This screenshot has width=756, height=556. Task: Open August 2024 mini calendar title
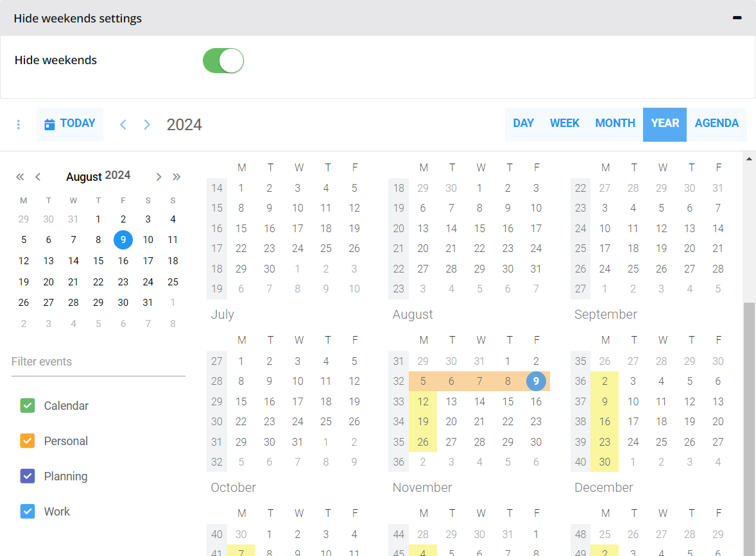tap(98, 176)
